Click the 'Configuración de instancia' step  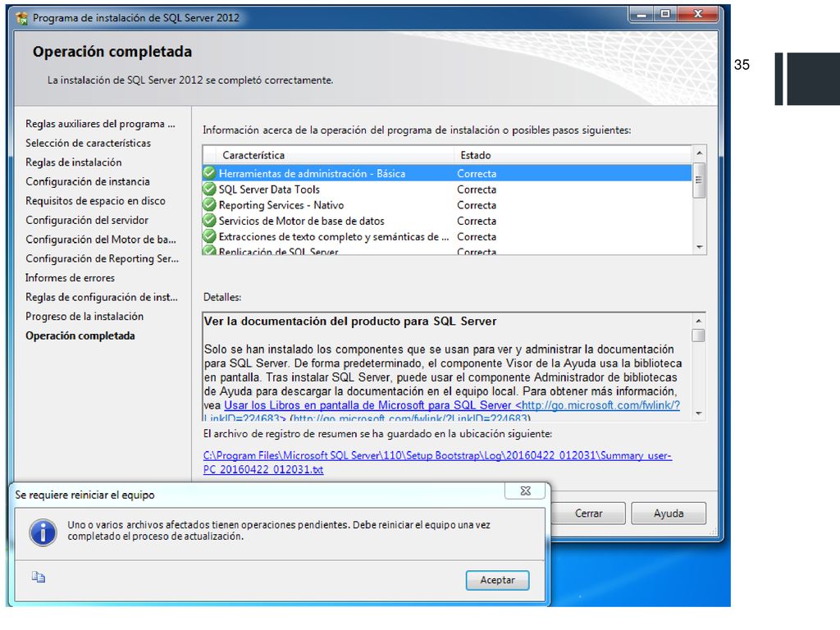pos(87,181)
